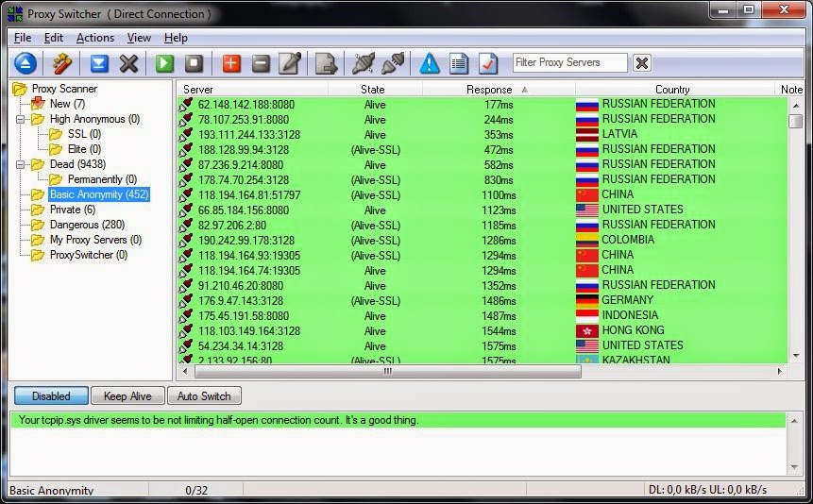
Task: Click the HONG KONG country cell
Action: click(x=633, y=330)
